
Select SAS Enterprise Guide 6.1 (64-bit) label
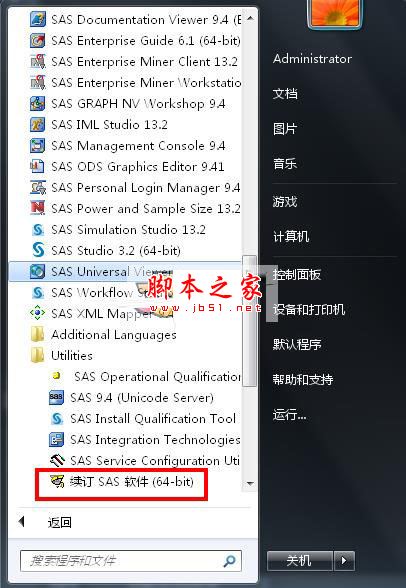146,40
